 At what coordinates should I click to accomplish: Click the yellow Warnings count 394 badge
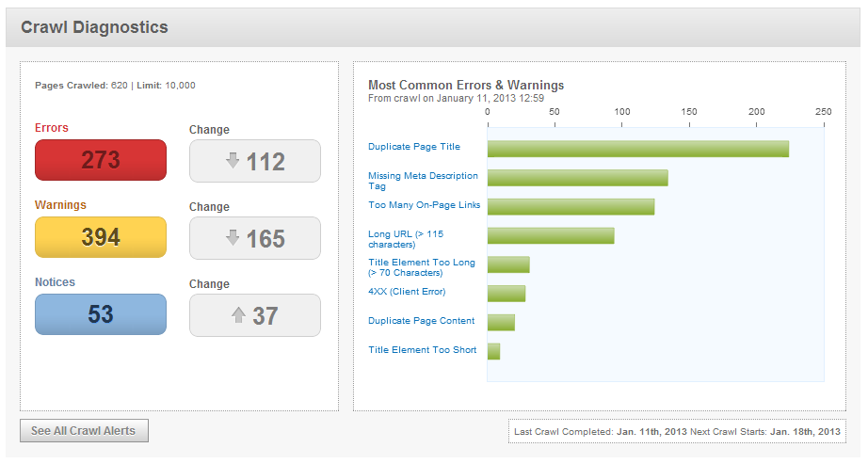[x=101, y=237]
